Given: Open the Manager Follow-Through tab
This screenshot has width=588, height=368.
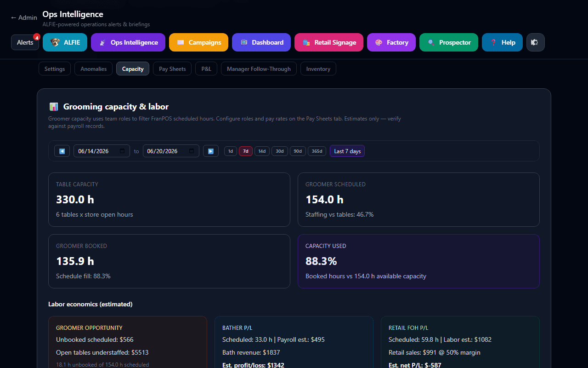Looking at the screenshot, I should click(x=259, y=69).
